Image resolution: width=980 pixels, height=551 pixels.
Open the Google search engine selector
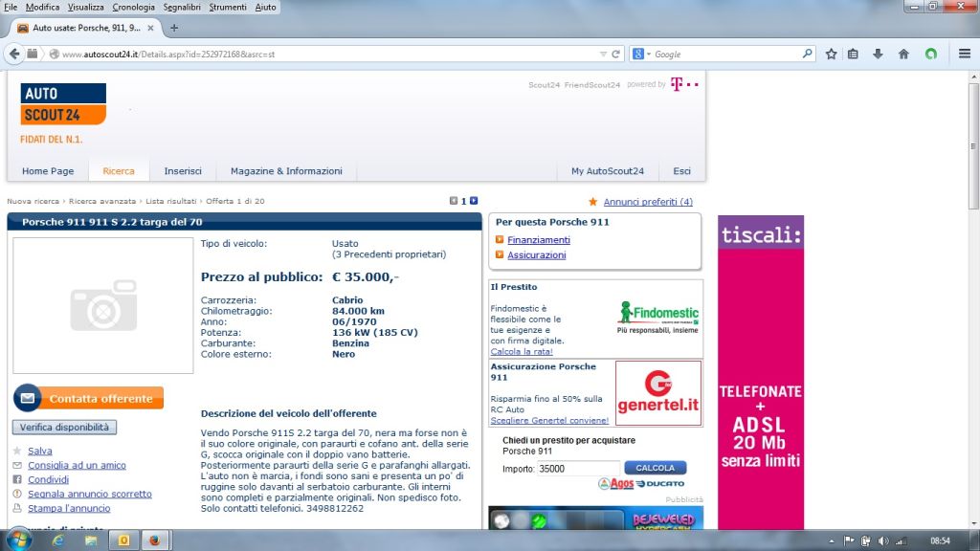[641, 55]
